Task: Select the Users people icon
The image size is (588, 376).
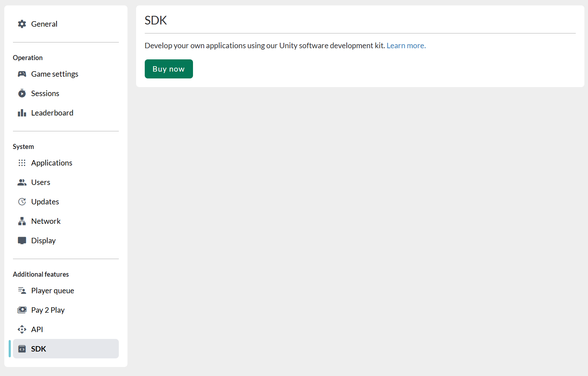Action: pyautogui.click(x=22, y=182)
